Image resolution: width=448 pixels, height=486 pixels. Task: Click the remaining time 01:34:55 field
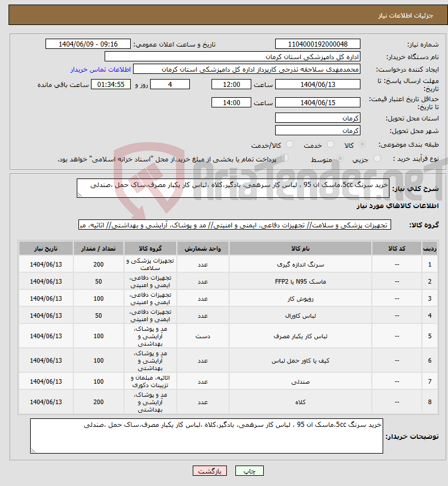[111, 84]
